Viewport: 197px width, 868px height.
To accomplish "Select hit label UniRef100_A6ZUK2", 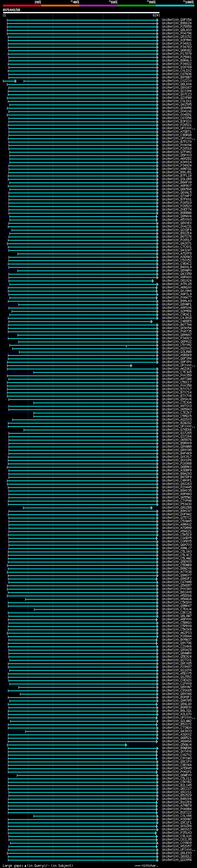I will [x=176, y=369].
